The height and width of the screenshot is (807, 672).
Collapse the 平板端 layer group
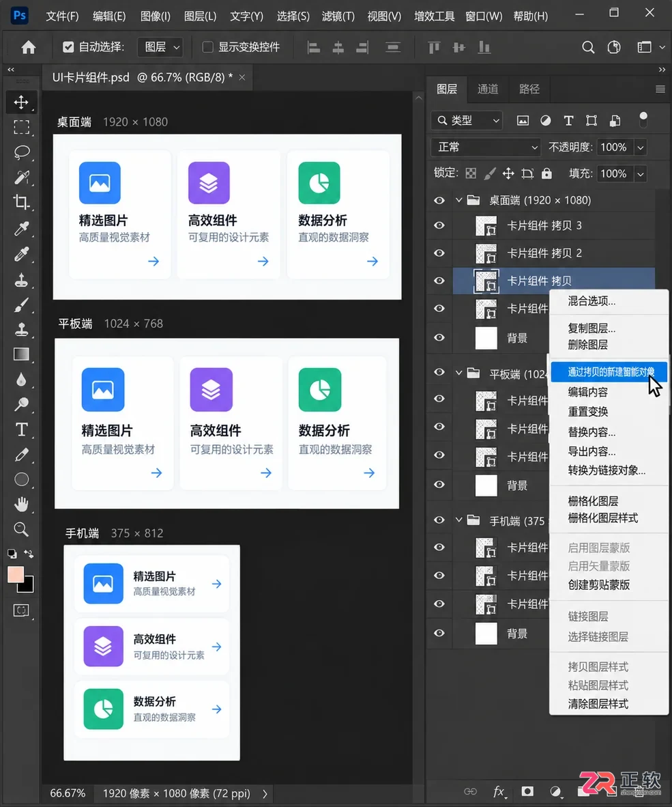click(x=458, y=373)
